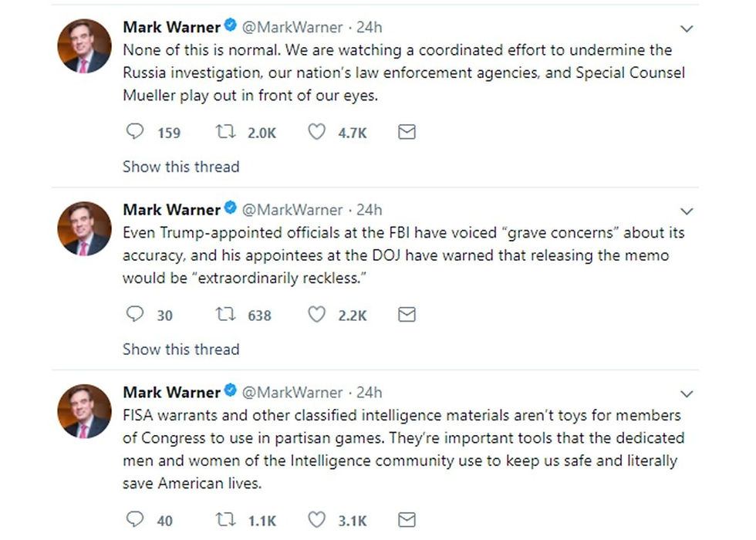Expand options chevron on 'grave concerns' tweet
The height and width of the screenshot is (540, 756).
tap(686, 211)
